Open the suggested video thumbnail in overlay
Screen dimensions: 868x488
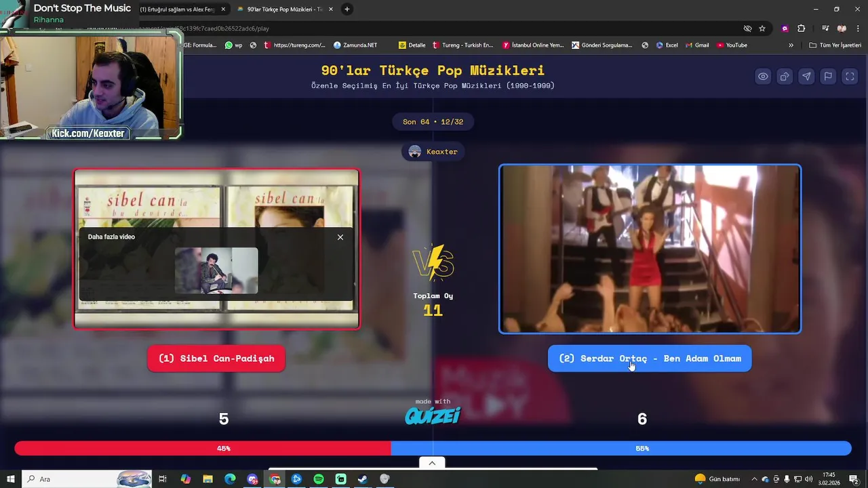pos(216,270)
